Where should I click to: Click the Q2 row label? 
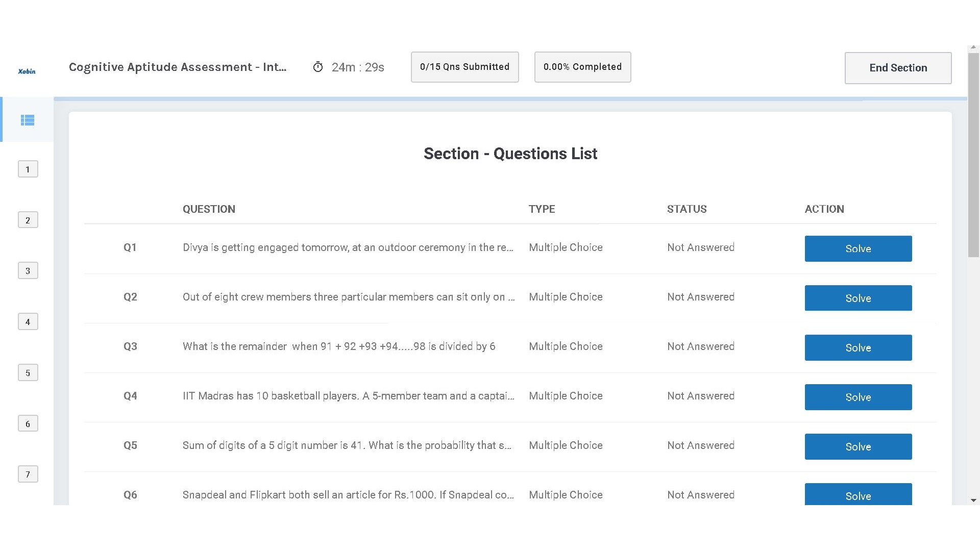pos(130,297)
